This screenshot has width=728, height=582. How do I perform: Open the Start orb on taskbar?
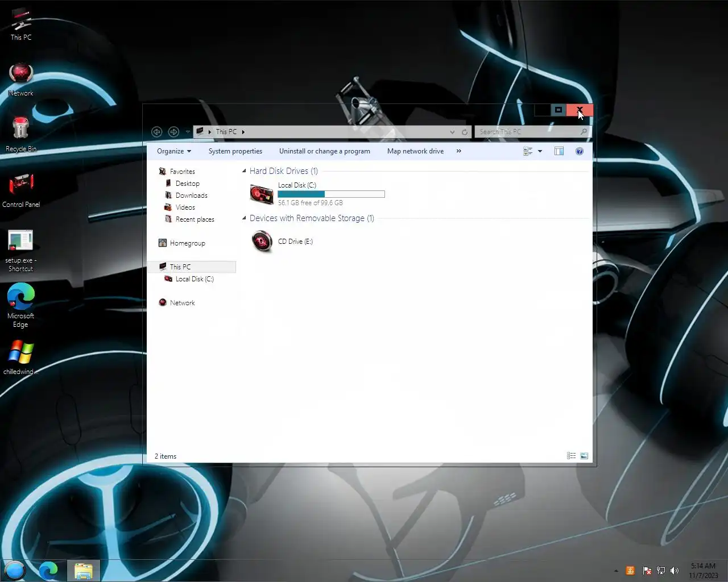(x=15, y=570)
